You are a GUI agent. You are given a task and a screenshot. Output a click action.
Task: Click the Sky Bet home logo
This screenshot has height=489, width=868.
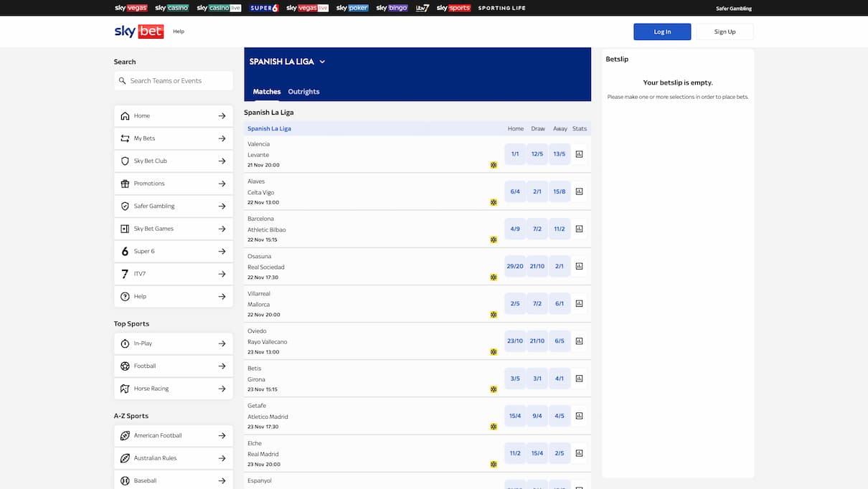[x=139, y=32]
